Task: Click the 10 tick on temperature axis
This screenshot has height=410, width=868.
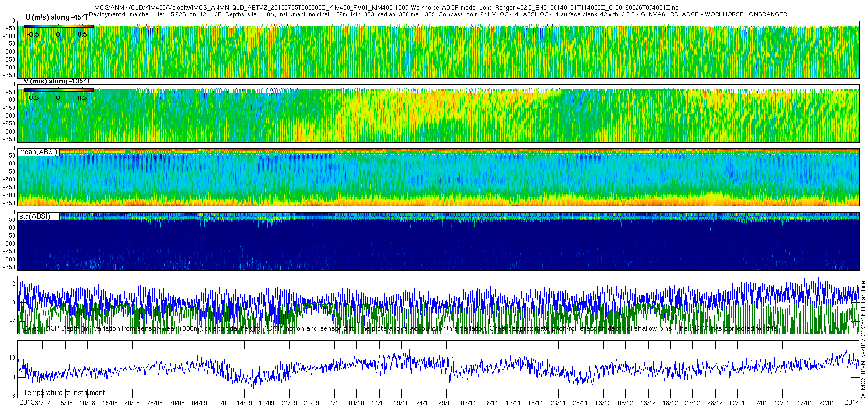Action: [12, 358]
